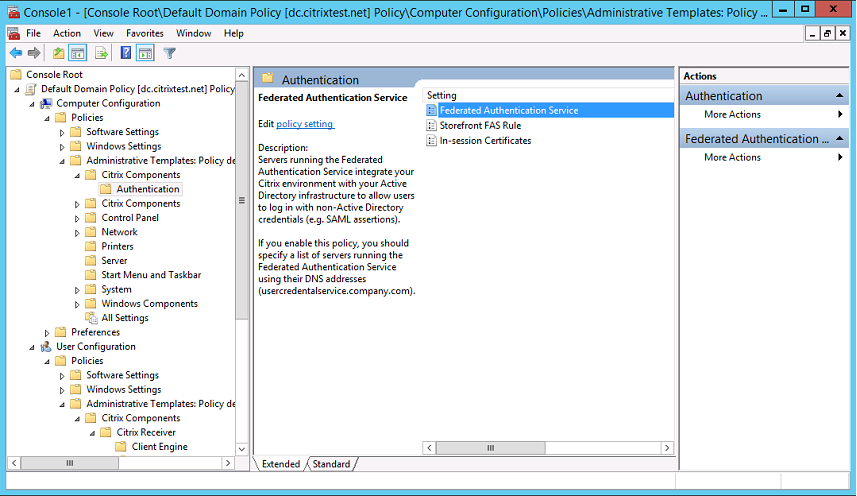Click the tree pane horizontal scrollbar thumb

[x=70, y=463]
